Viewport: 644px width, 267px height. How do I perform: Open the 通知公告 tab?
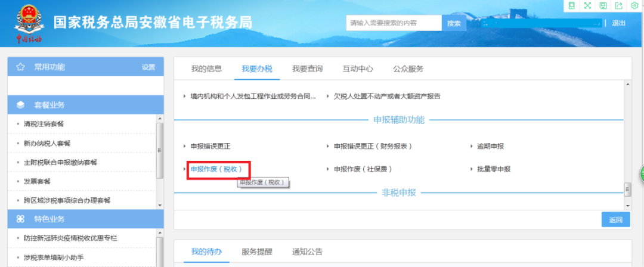[307, 252]
